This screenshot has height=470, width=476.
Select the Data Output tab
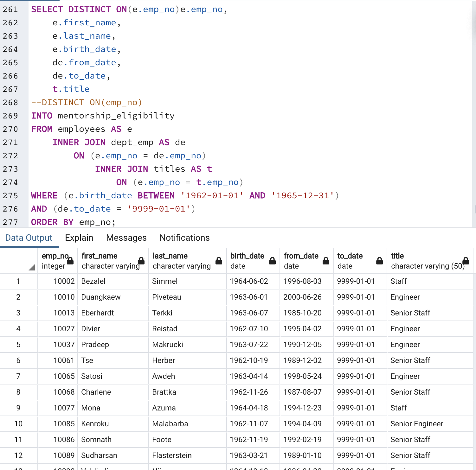click(x=29, y=238)
